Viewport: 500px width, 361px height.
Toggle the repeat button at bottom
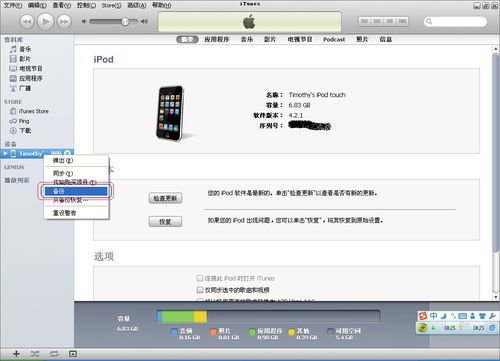coord(54,354)
